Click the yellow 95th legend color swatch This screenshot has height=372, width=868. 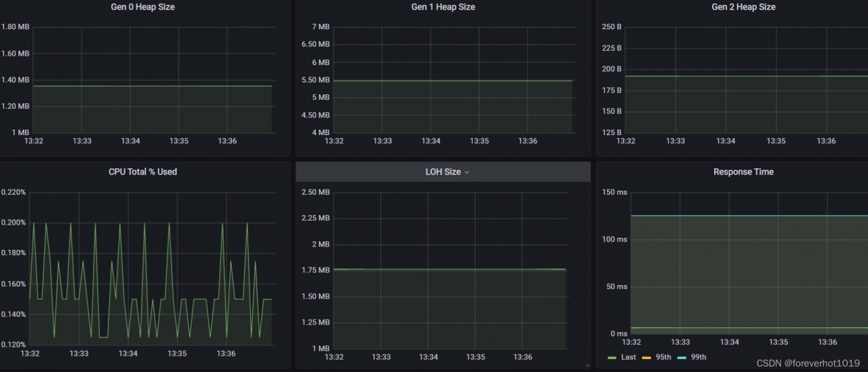coord(647,358)
